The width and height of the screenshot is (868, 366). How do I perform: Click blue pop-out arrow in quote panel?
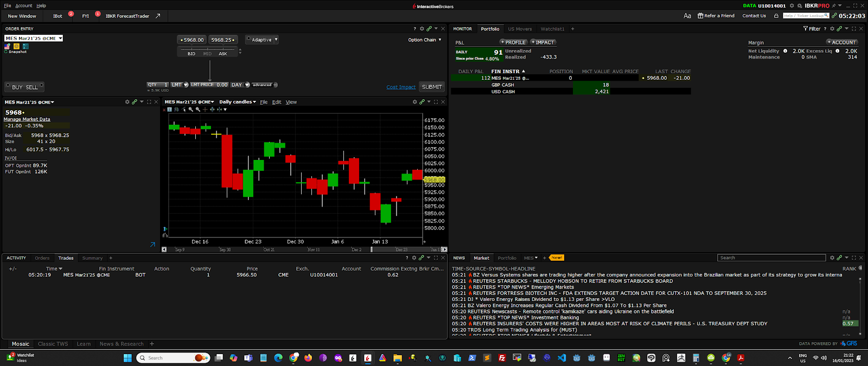click(152, 245)
